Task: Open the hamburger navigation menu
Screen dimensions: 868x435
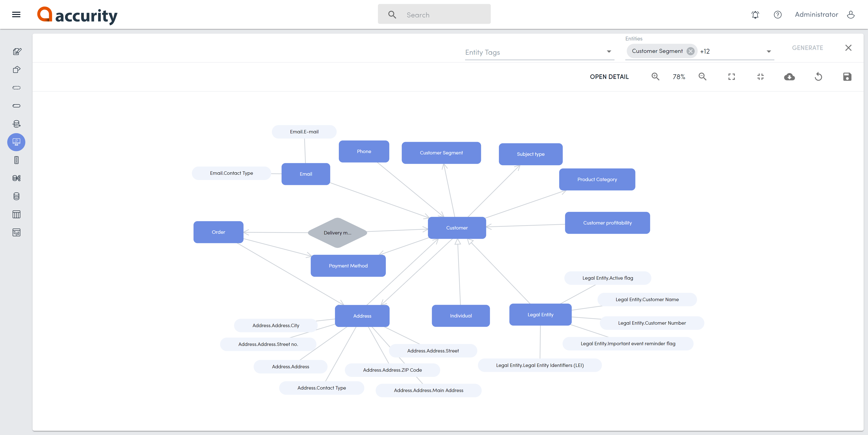Action: [16, 14]
